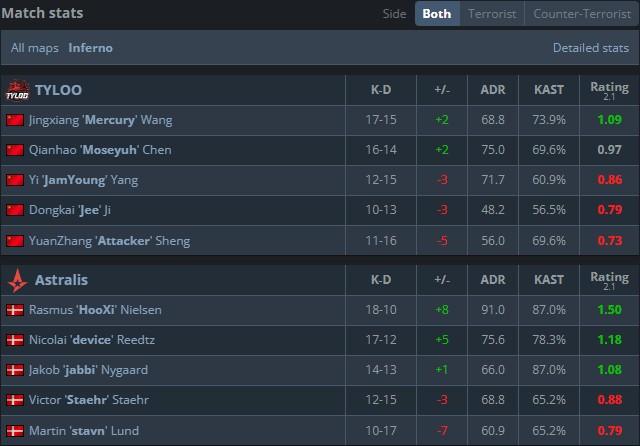Viewport: 640px width, 446px height.
Task: Click the Astralis team name link
Action: point(63,280)
